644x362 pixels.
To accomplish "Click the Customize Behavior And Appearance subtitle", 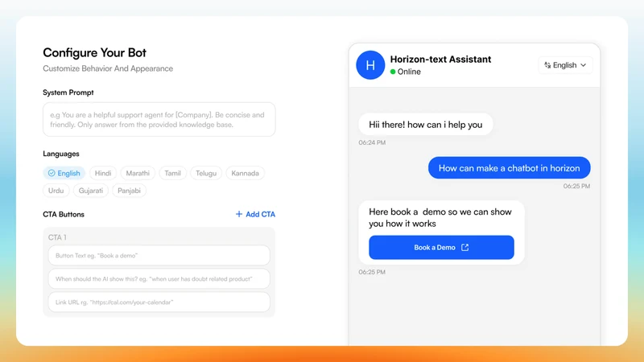I will click(108, 68).
